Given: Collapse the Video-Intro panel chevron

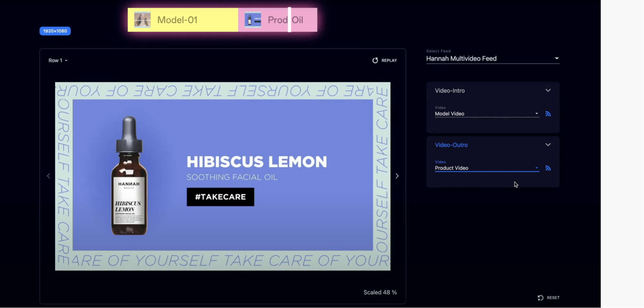Looking at the screenshot, I should (x=548, y=90).
